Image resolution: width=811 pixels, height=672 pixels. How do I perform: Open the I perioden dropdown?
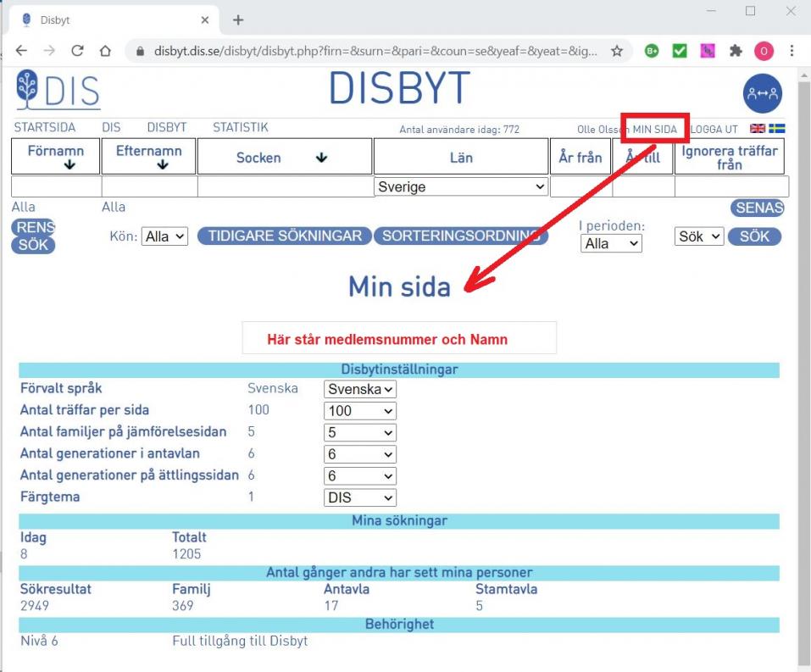point(611,243)
